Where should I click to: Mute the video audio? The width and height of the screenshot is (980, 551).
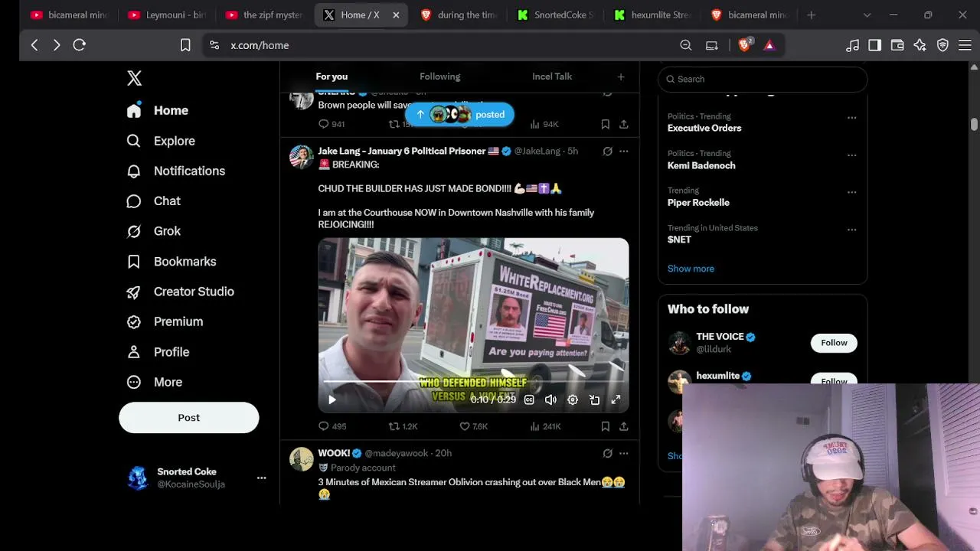(550, 399)
